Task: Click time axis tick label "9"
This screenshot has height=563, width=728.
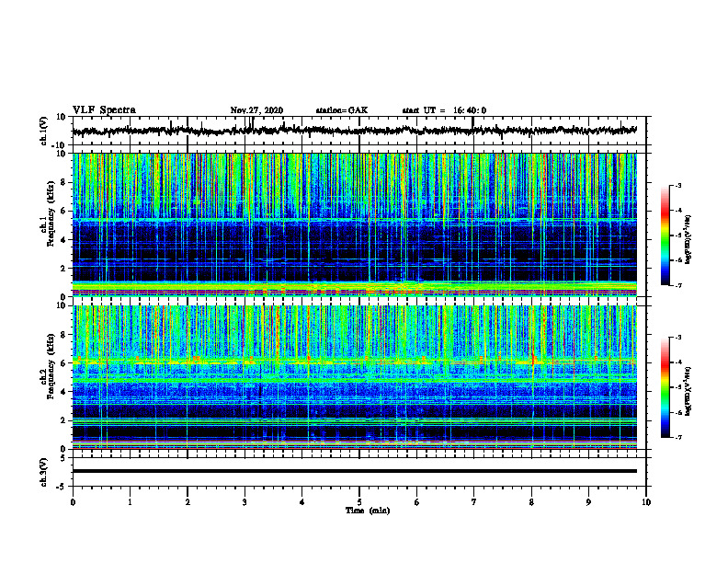Action: 588,502
